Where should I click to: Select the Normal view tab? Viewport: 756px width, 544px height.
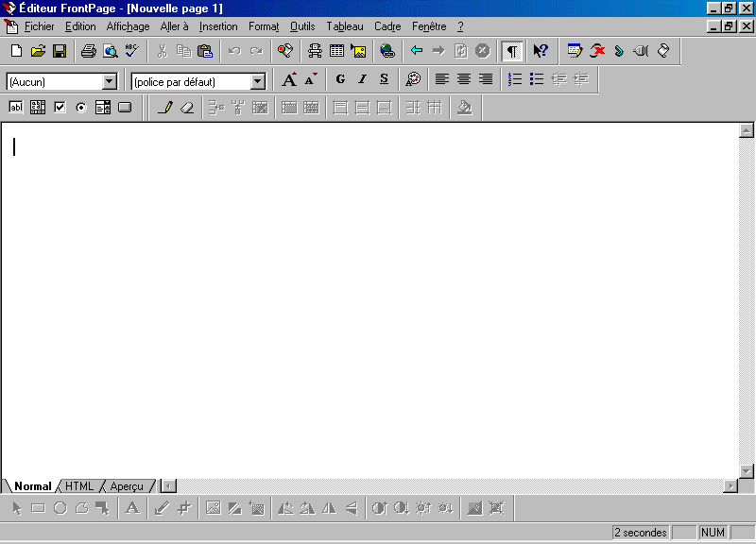32,486
